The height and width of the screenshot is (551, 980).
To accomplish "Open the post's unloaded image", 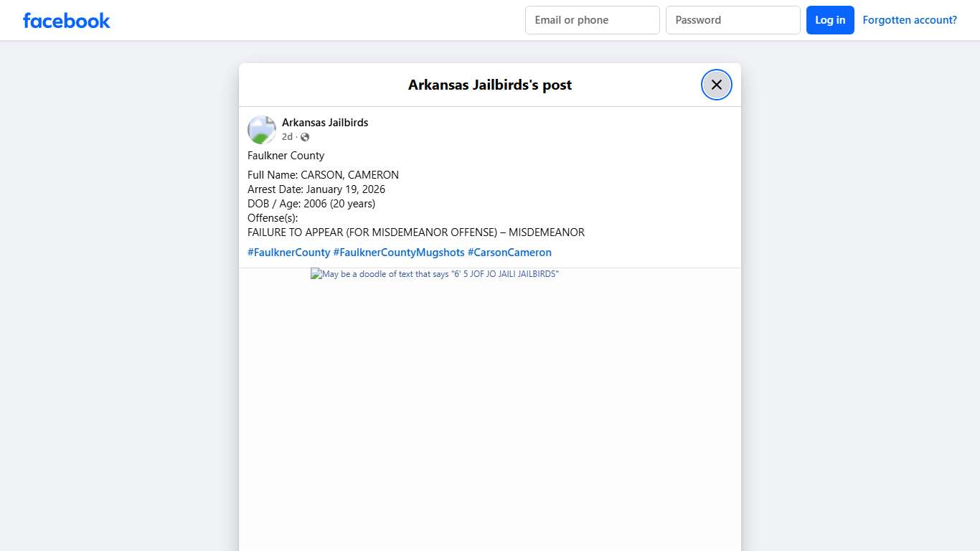I will coord(434,274).
